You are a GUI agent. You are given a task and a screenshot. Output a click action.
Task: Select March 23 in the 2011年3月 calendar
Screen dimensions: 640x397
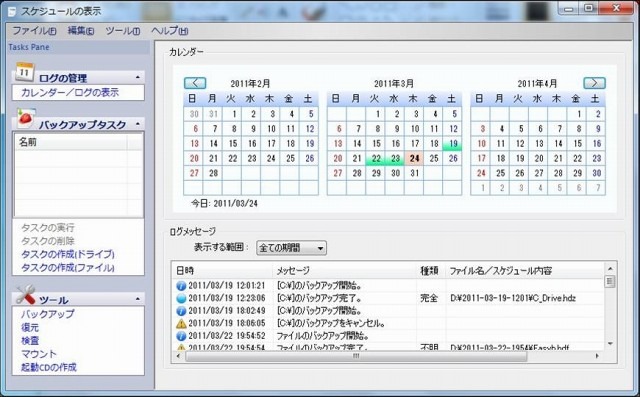(395, 158)
